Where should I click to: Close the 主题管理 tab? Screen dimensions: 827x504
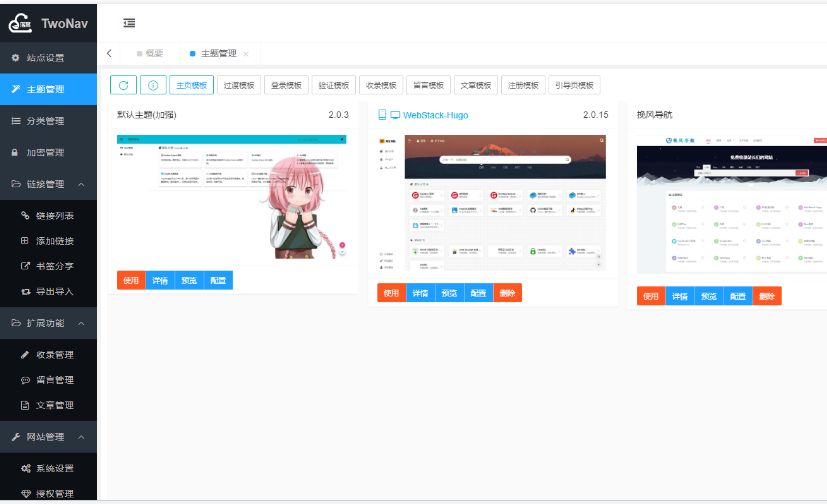(246, 54)
